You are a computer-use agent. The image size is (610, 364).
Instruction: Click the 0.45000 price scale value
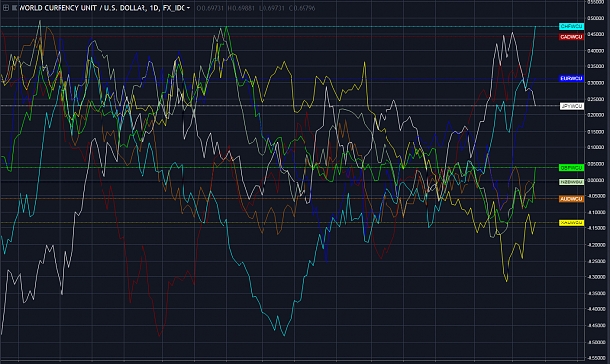pyautogui.click(x=596, y=34)
